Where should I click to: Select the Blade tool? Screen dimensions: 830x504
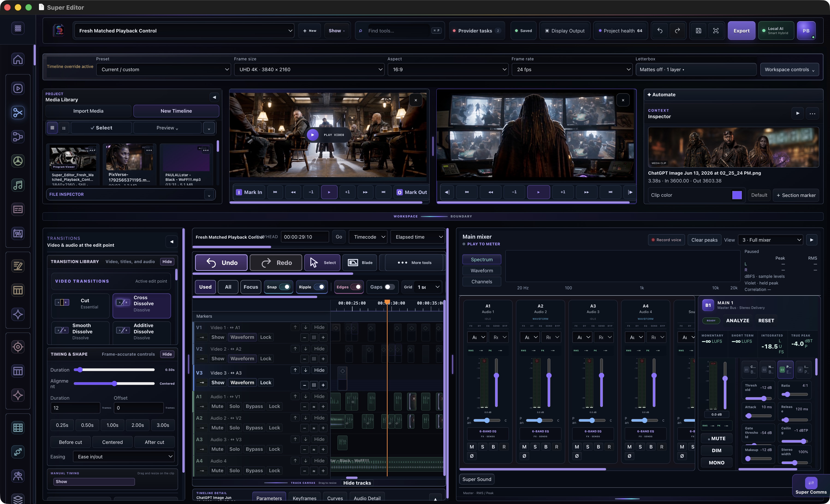(x=360, y=262)
